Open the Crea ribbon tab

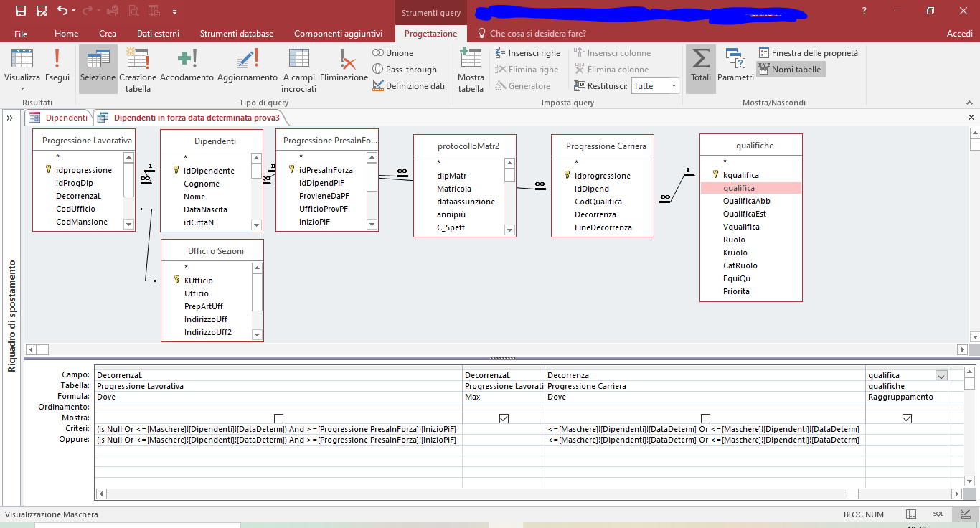click(x=108, y=34)
